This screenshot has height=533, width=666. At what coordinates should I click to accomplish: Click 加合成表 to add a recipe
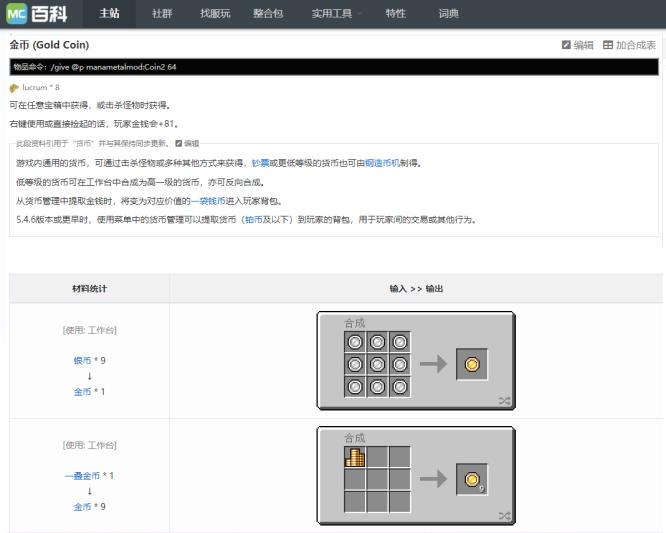pos(629,45)
